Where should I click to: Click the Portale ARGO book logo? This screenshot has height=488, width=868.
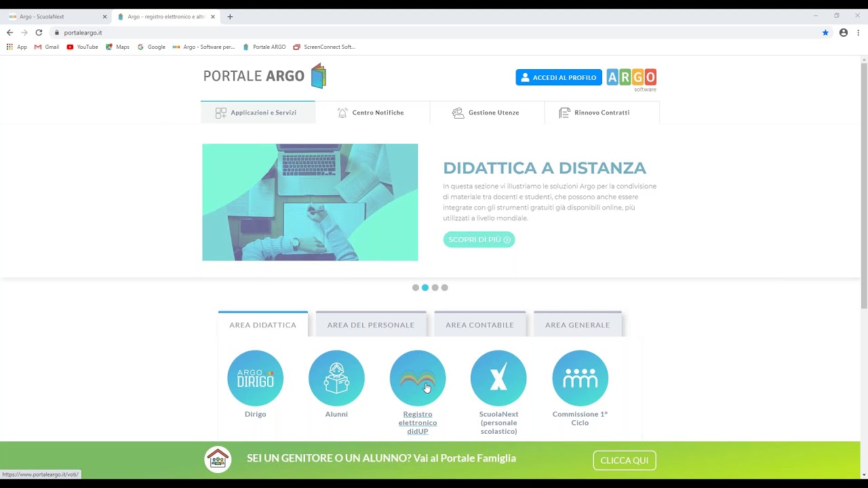pos(319,76)
